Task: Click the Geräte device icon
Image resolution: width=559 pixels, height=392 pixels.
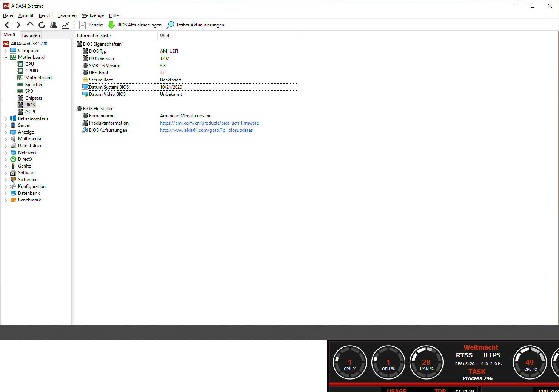Action: point(13,166)
